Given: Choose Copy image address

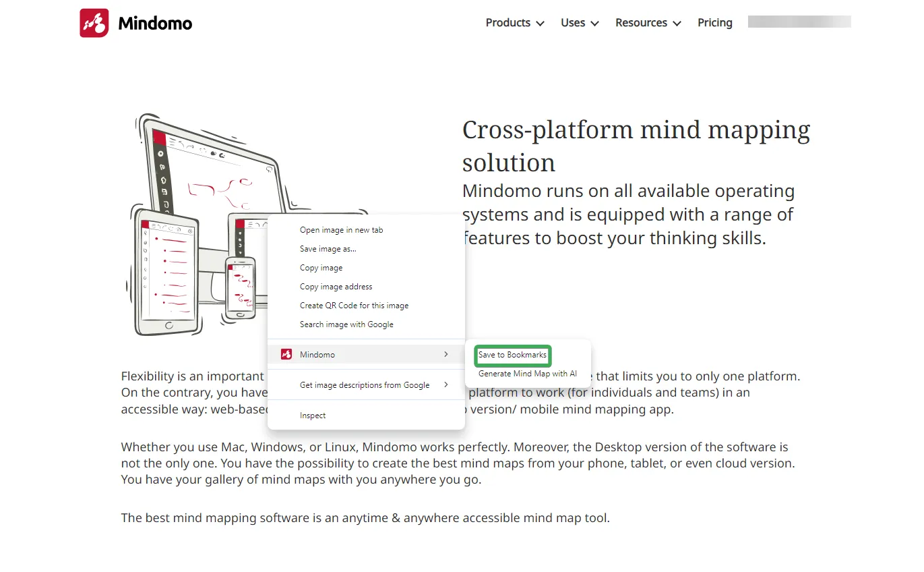Looking at the screenshot, I should [x=366, y=287].
